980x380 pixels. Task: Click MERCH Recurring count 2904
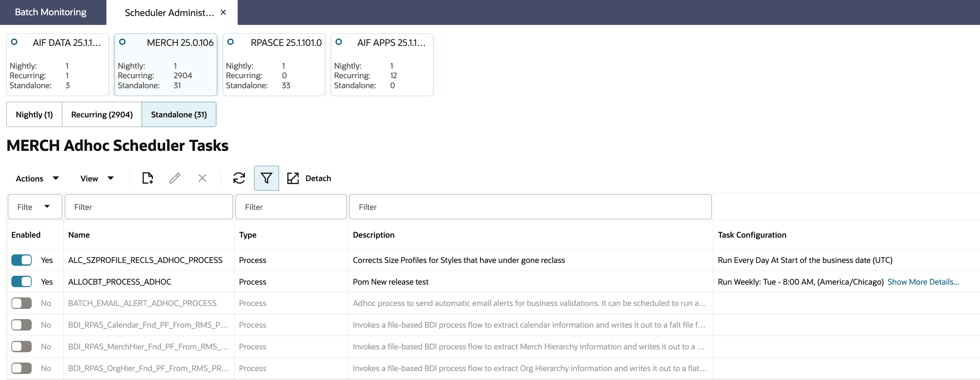[183, 76]
